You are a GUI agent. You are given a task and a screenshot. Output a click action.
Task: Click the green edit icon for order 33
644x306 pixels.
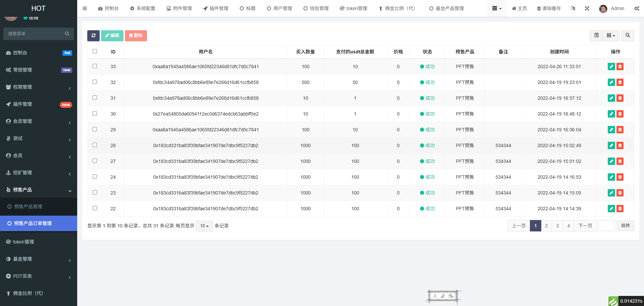[x=611, y=67]
